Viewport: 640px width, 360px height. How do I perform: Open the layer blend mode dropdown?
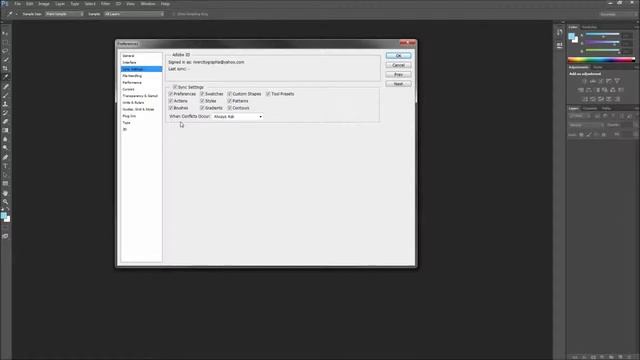click(586, 125)
